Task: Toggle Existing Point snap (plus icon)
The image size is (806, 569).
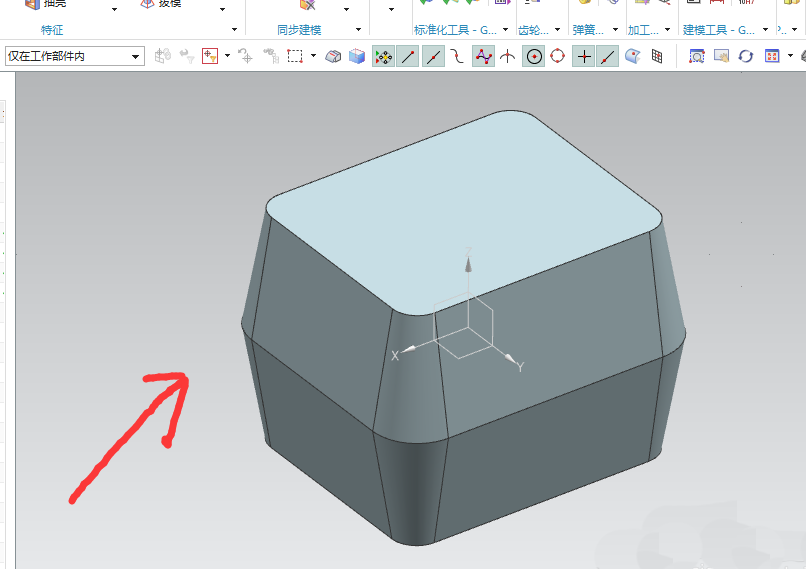Action: point(584,57)
